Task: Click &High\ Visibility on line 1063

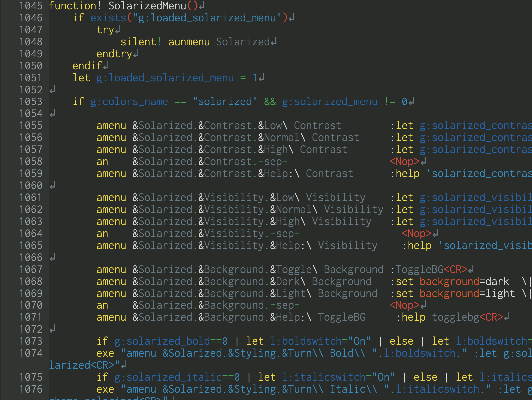Action: point(321,221)
